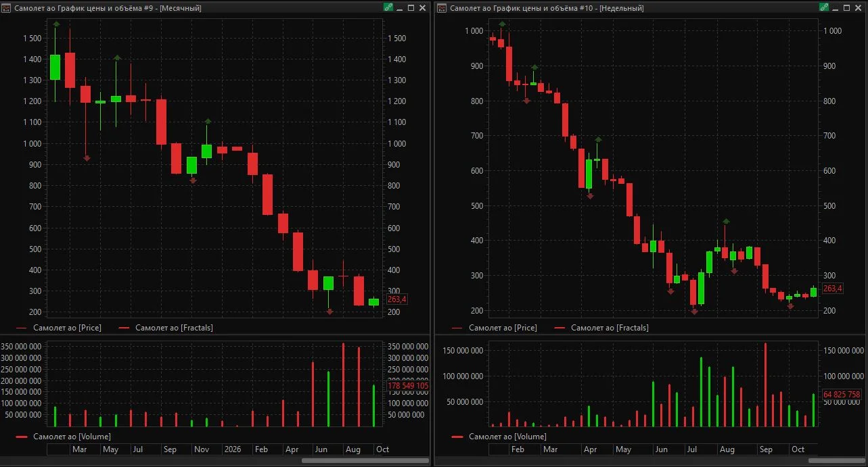Viewport: 868px width, 467px height.
Task: Click the Самолет ао [Fractals] legend in the weekly chart
Action: click(601, 328)
